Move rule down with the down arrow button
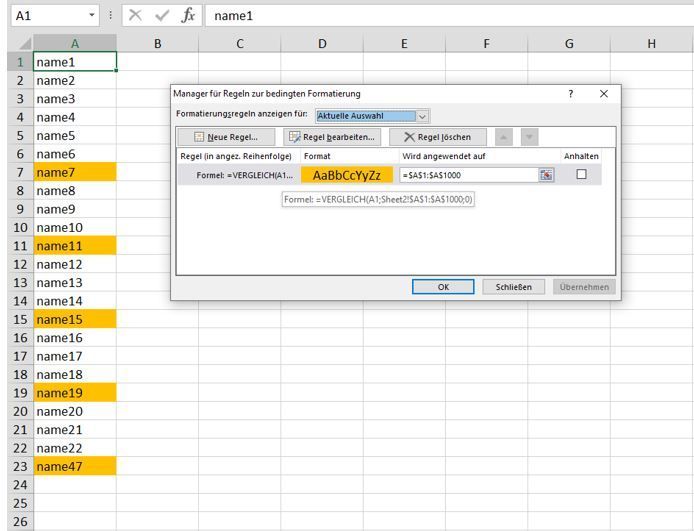The width and height of the screenshot is (694, 531). [529, 137]
